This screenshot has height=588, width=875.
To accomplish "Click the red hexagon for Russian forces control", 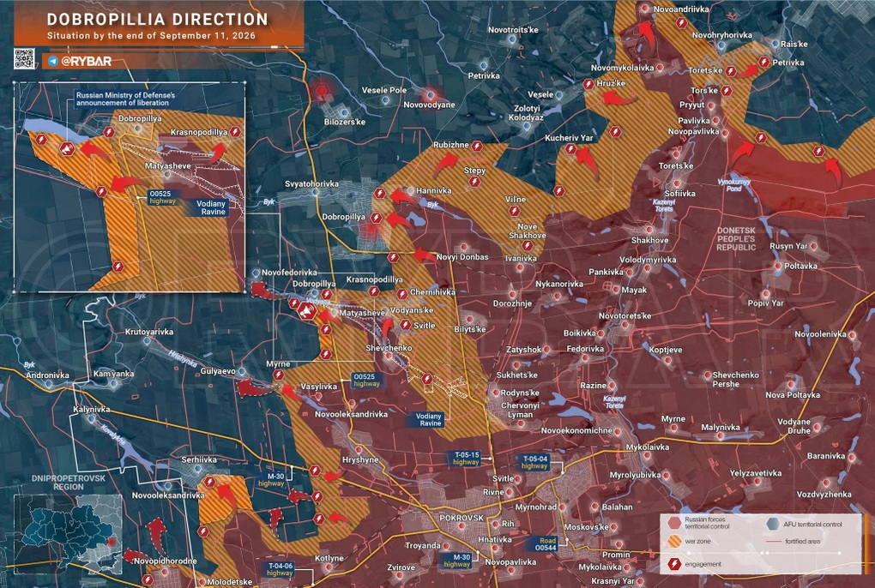I will pyautogui.click(x=674, y=523).
